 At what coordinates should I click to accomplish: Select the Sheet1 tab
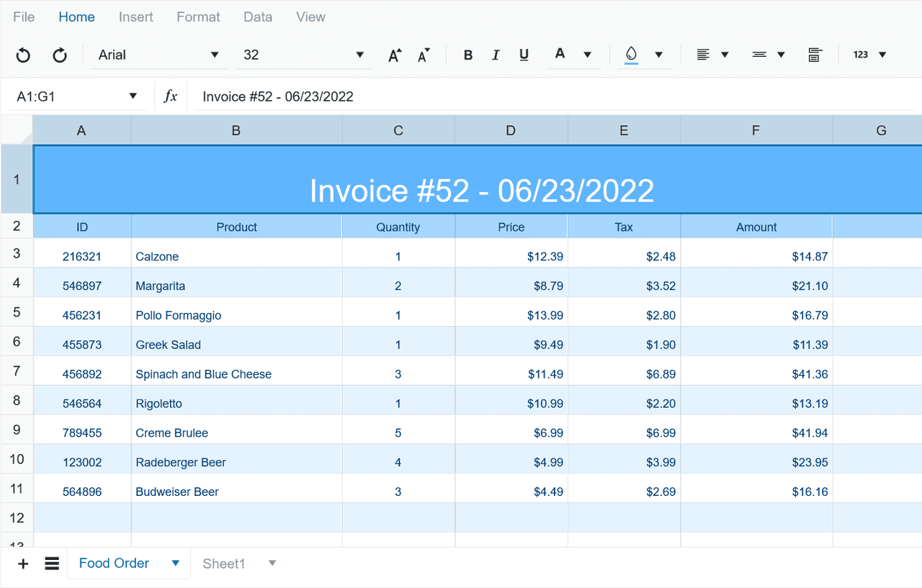pos(224,564)
